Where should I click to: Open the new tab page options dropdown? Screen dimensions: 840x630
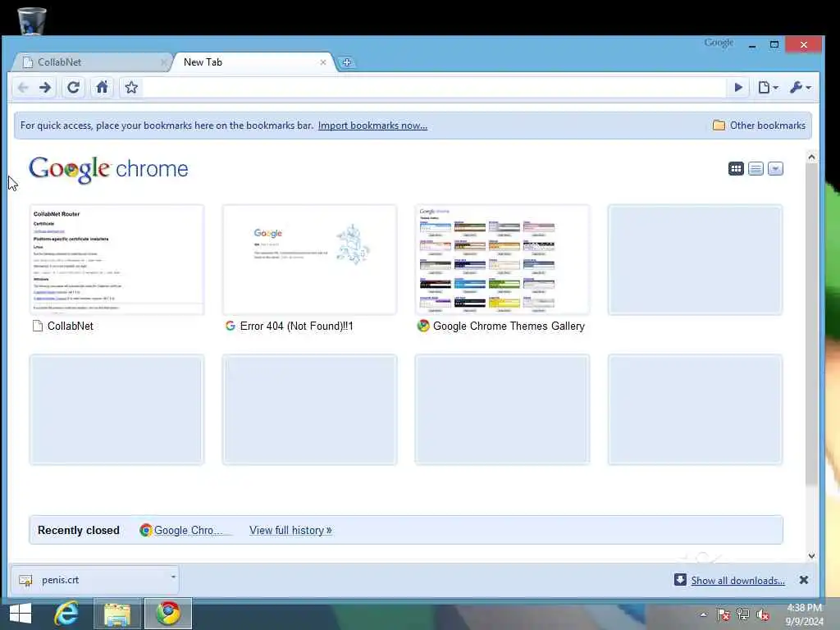[x=775, y=169]
